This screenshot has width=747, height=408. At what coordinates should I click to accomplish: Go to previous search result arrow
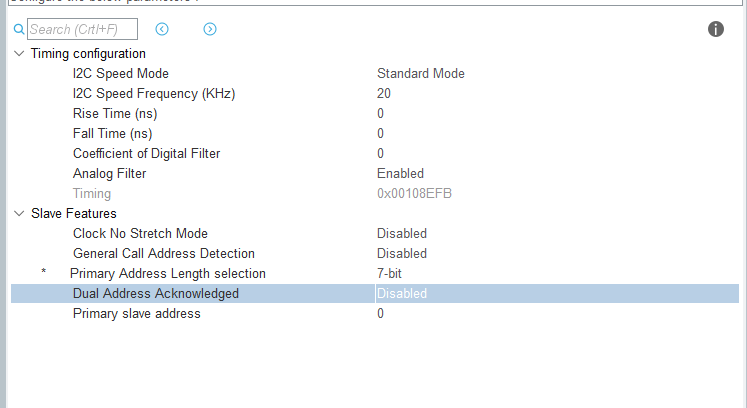click(162, 29)
